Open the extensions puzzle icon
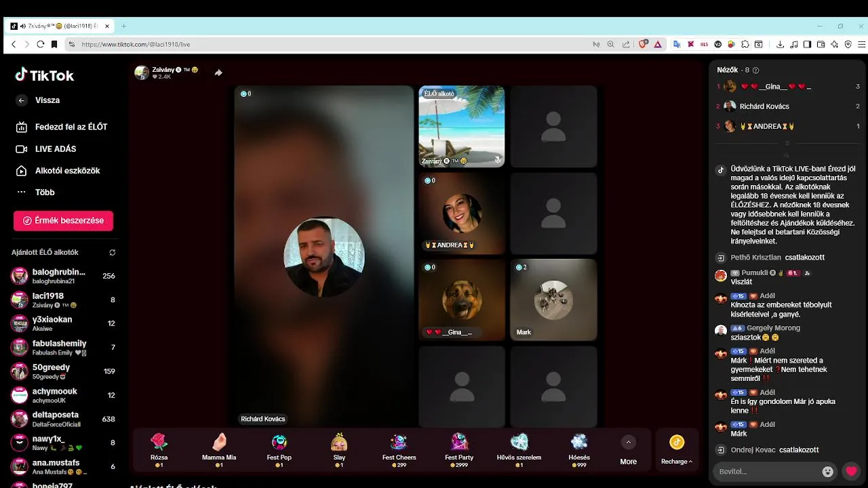 tap(745, 44)
